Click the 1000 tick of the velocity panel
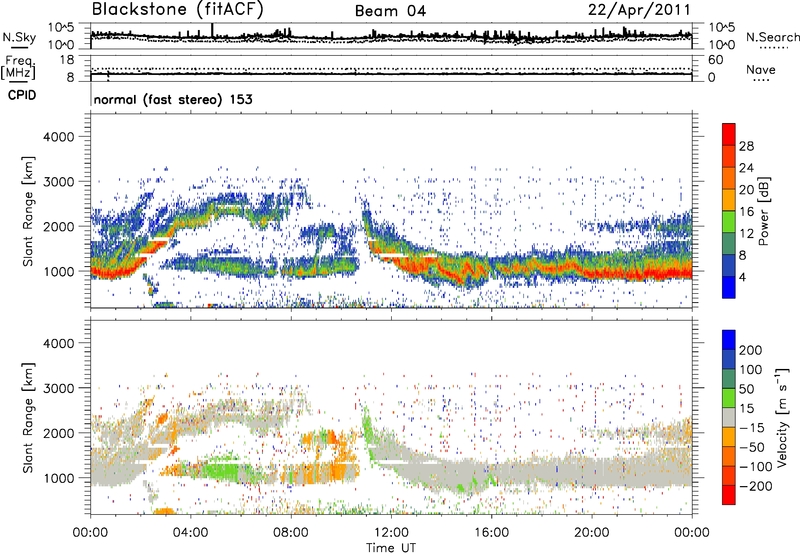 coord(59,478)
